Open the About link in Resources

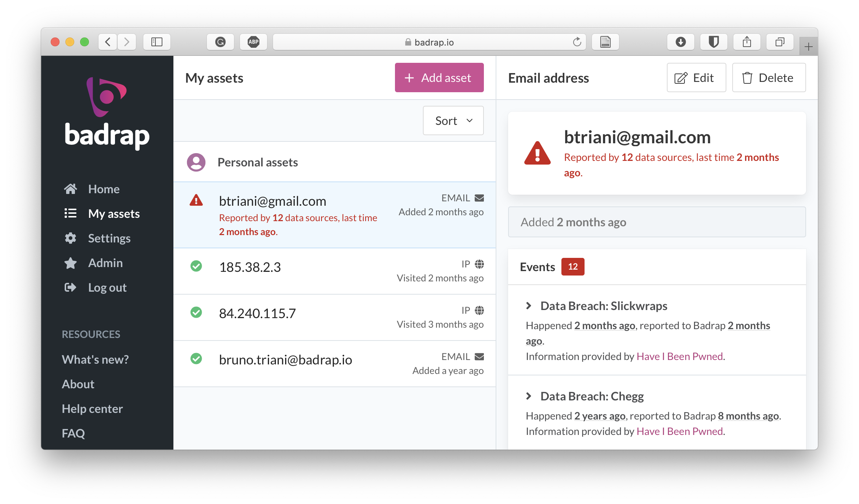click(x=78, y=384)
